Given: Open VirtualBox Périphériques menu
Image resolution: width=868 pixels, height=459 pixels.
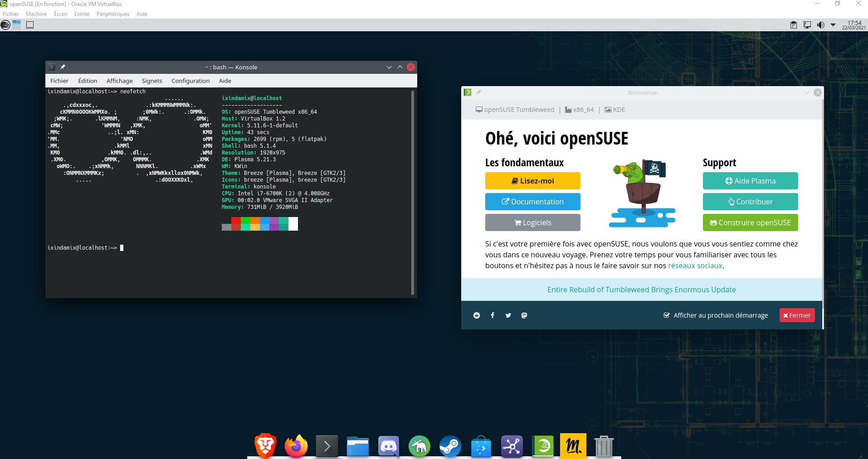Looking at the screenshot, I should coord(113,14).
